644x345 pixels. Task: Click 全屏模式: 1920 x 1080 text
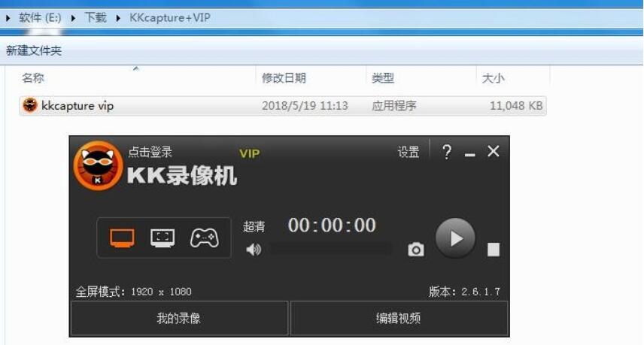133,292
